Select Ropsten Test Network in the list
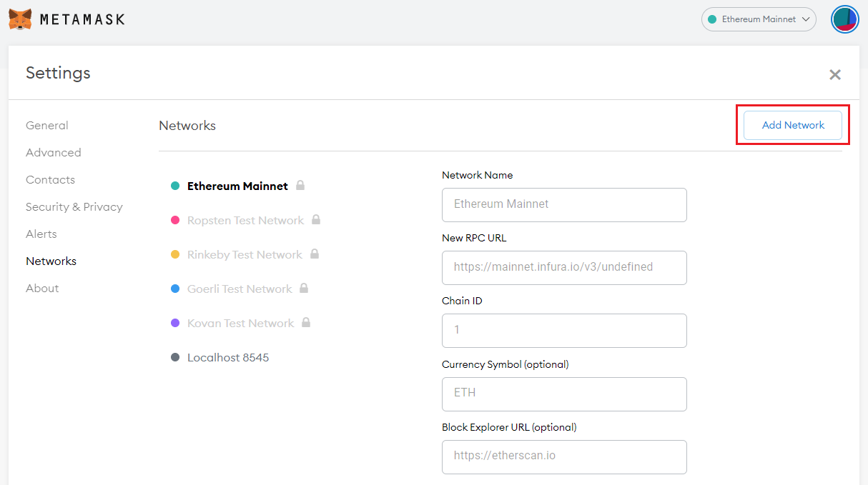This screenshot has height=485, width=868. 245,220
